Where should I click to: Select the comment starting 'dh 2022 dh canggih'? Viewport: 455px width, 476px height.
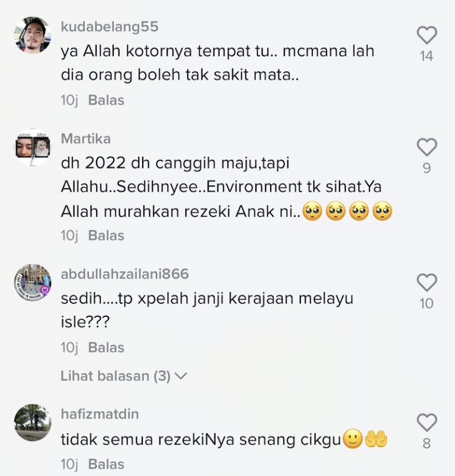(x=226, y=187)
